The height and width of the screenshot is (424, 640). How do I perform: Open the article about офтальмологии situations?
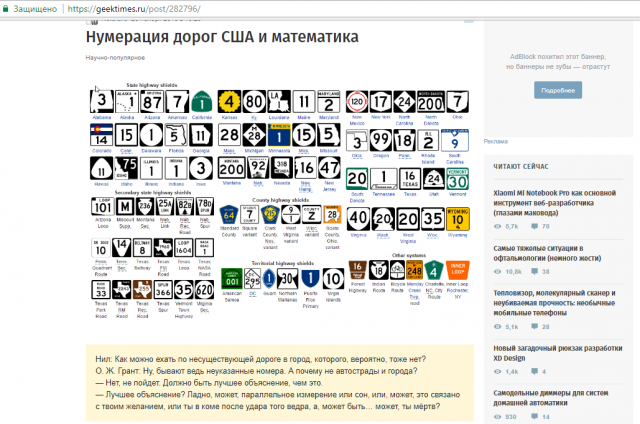[x=547, y=253]
